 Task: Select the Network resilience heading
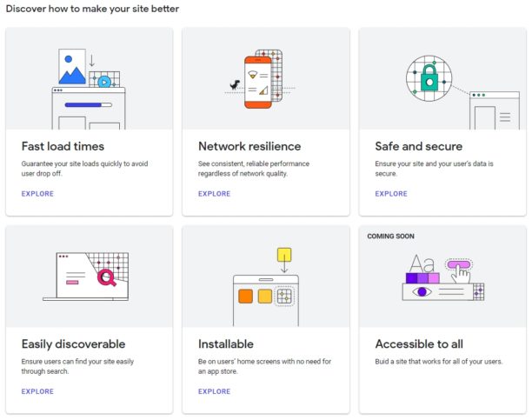tap(249, 146)
